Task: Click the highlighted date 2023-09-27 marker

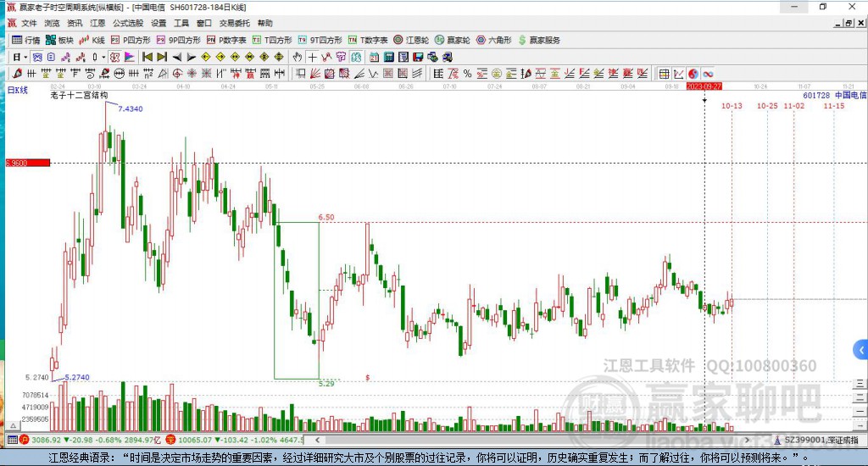Action: tap(704, 86)
